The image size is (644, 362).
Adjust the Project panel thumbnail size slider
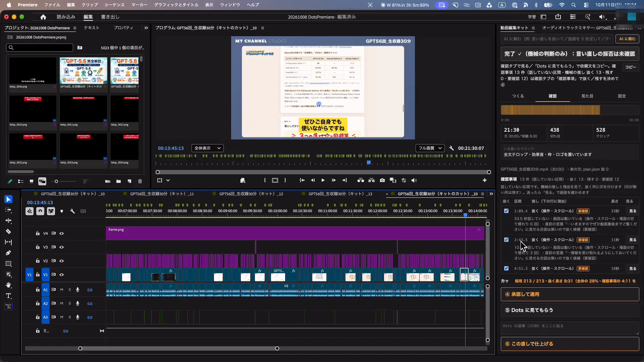tap(56, 182)
